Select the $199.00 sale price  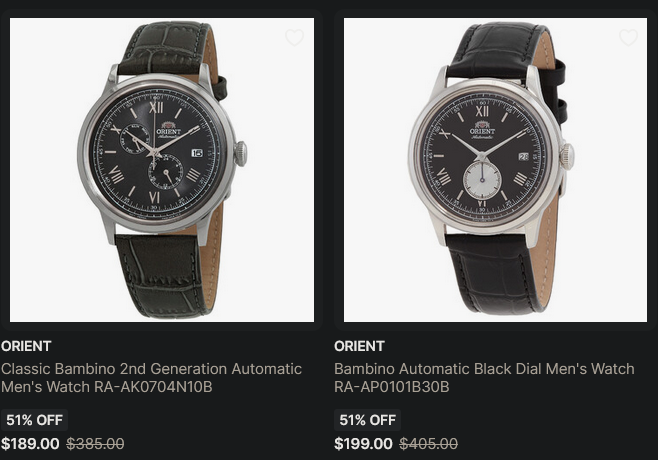(x=363, y=444)
